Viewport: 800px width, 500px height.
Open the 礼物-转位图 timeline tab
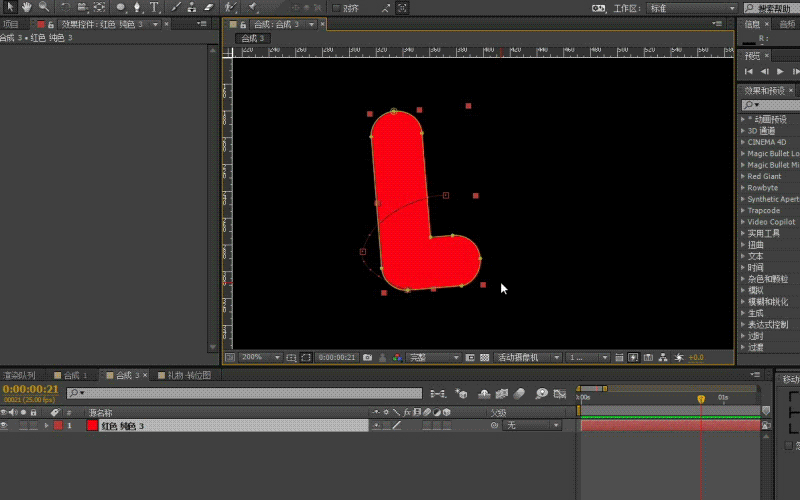tap(187, 375)
